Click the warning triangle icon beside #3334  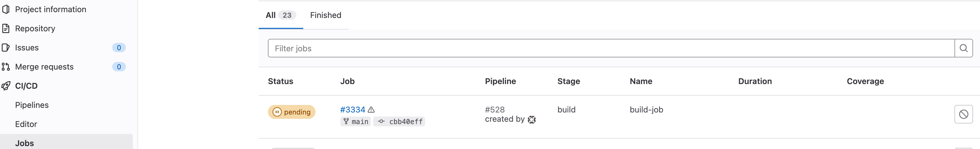tap(371, 110)
